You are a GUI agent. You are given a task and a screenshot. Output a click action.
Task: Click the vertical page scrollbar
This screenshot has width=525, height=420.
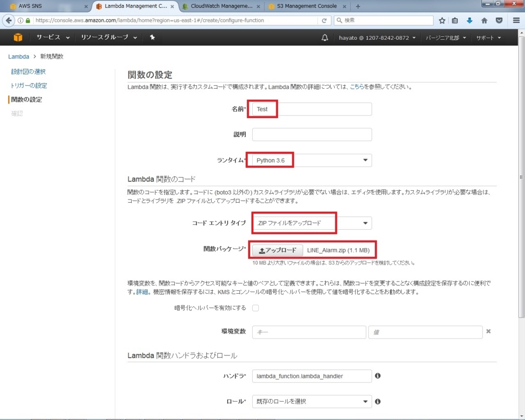[521, 177]
